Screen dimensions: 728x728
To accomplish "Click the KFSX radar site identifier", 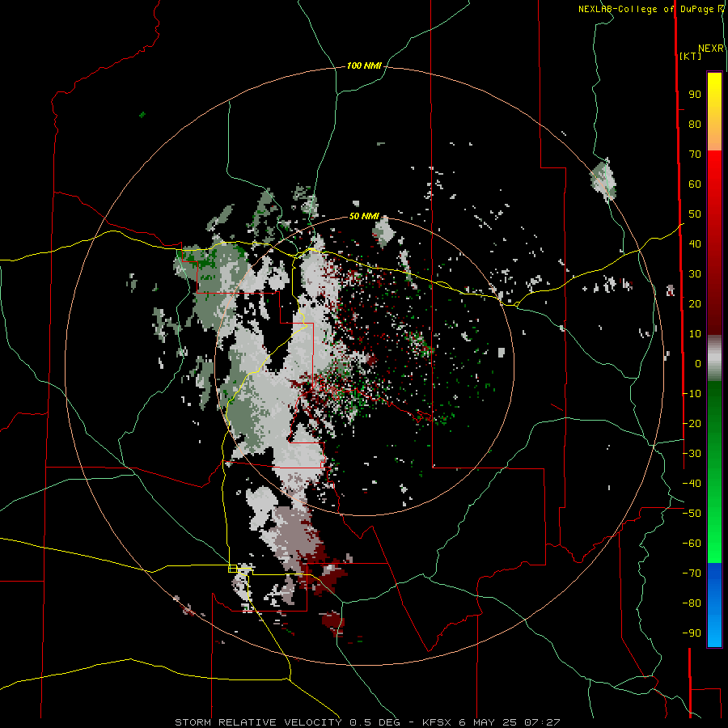I will click(437, 722).
